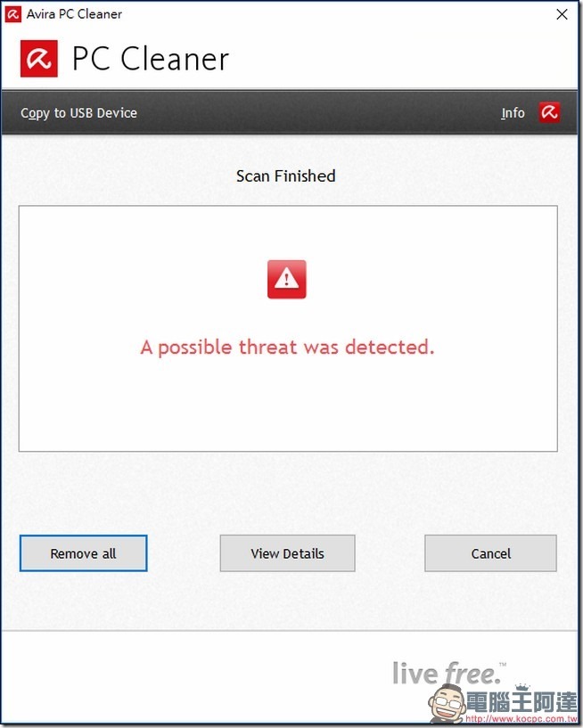The height and width of the screenshot is (728, 583).
Task: Click the live free slogan logo
Action: 448,674
